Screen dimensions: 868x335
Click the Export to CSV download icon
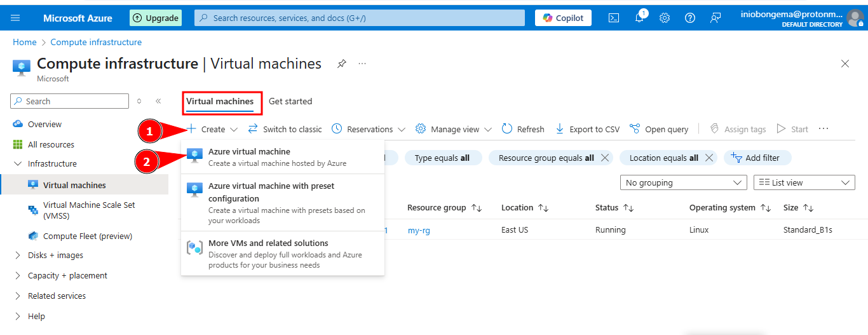point(560,129)
